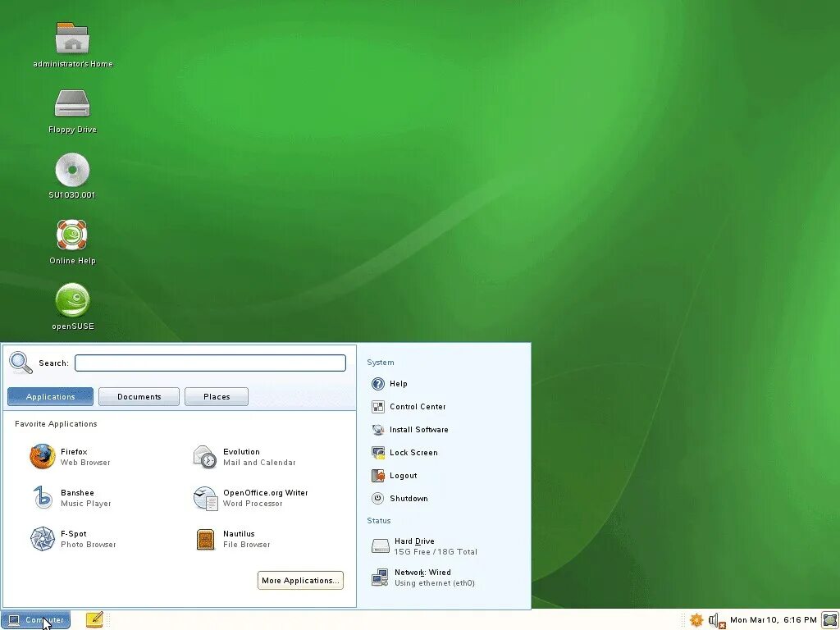Screen dimensions: 840x630
Task: Click the muted volume speaker icon
Action: coord(716,620)
